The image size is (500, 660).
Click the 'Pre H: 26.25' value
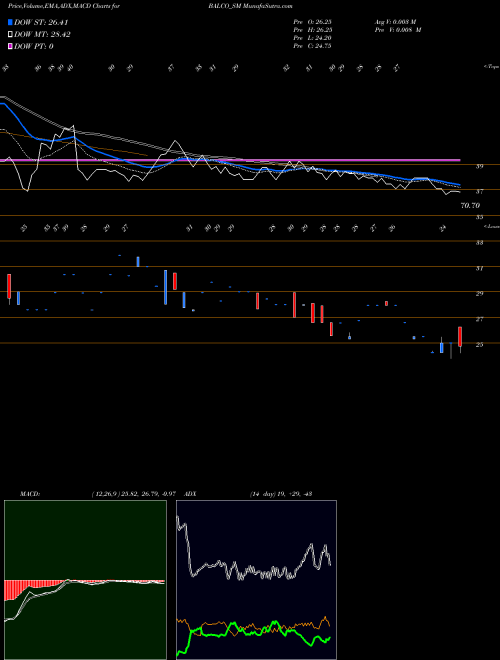click(x=312, y=30)
